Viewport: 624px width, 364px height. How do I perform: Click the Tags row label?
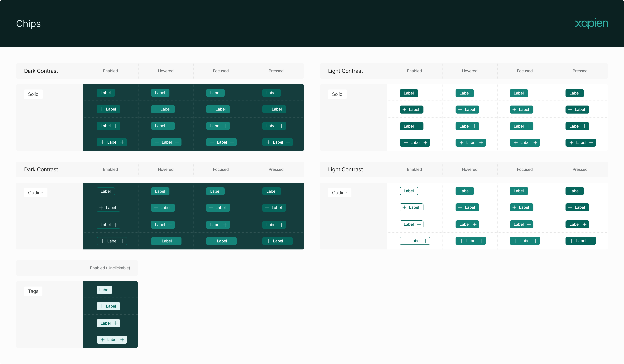[x=33, y=291]
